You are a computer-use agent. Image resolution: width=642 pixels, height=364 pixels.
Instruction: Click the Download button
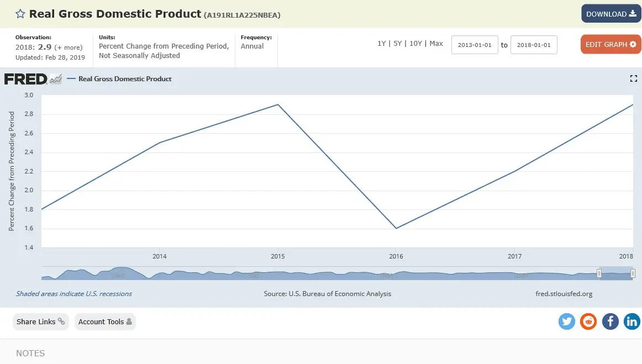tap(611, 14)
